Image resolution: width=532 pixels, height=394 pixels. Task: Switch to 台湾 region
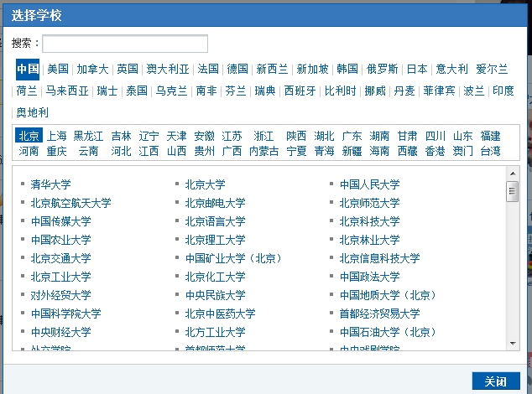491,151
